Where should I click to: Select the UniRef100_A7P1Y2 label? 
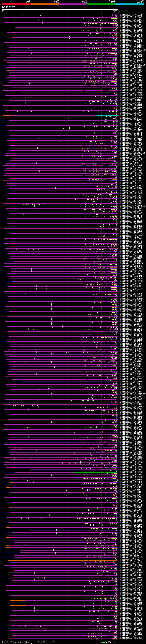click(131, 82)
